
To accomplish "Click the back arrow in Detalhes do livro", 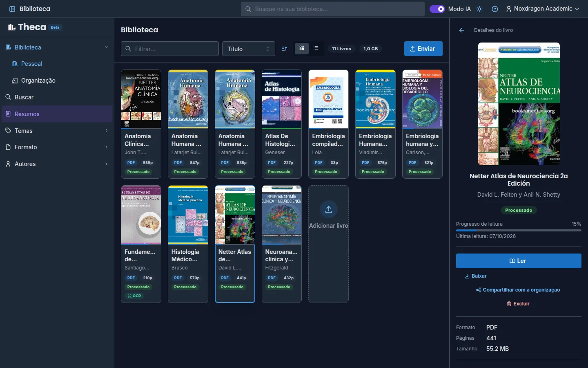I will point(462,30).
